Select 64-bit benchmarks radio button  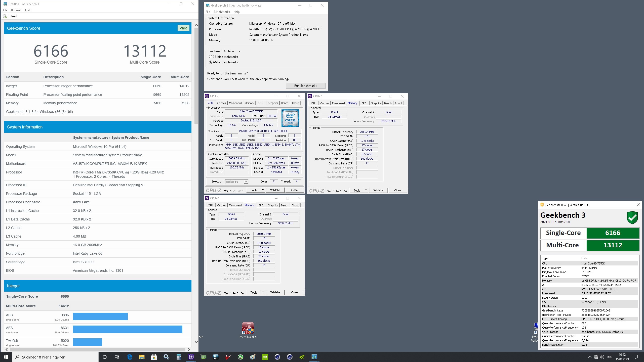[211, 62]
